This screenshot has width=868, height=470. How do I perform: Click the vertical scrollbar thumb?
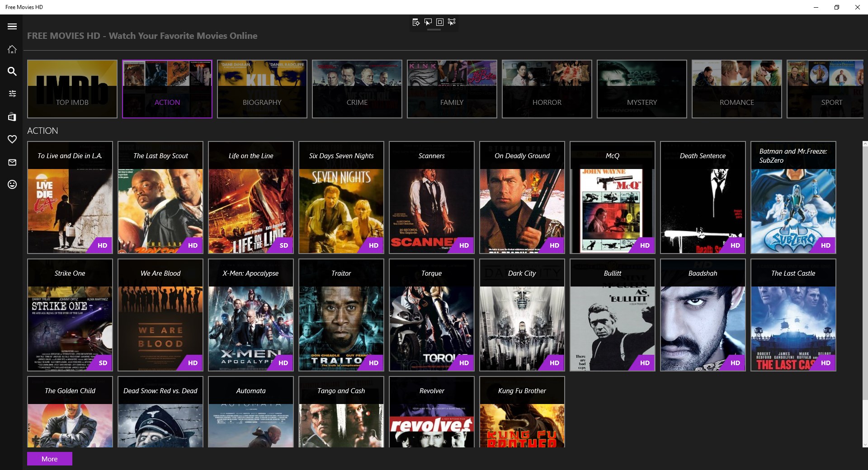865,273
